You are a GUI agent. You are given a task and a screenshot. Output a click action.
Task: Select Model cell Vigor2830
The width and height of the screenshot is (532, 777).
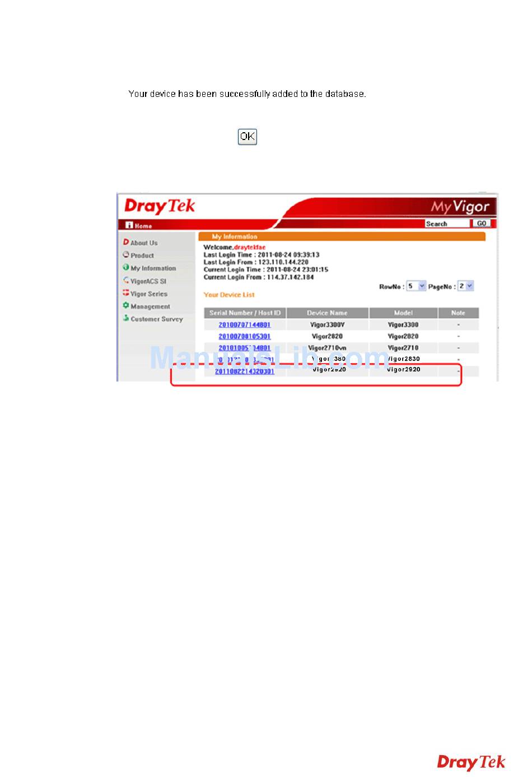click(x=403, y=359)
